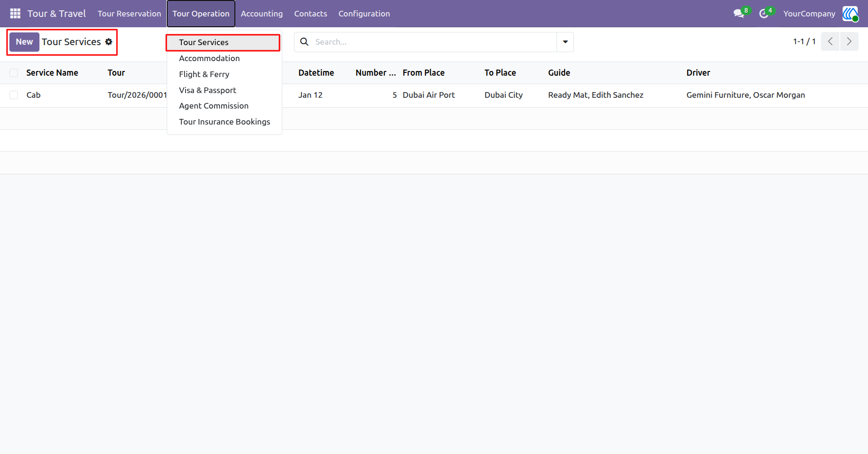868x454 pixels.
Task: Click the New button
Action: tap(24, 42)
